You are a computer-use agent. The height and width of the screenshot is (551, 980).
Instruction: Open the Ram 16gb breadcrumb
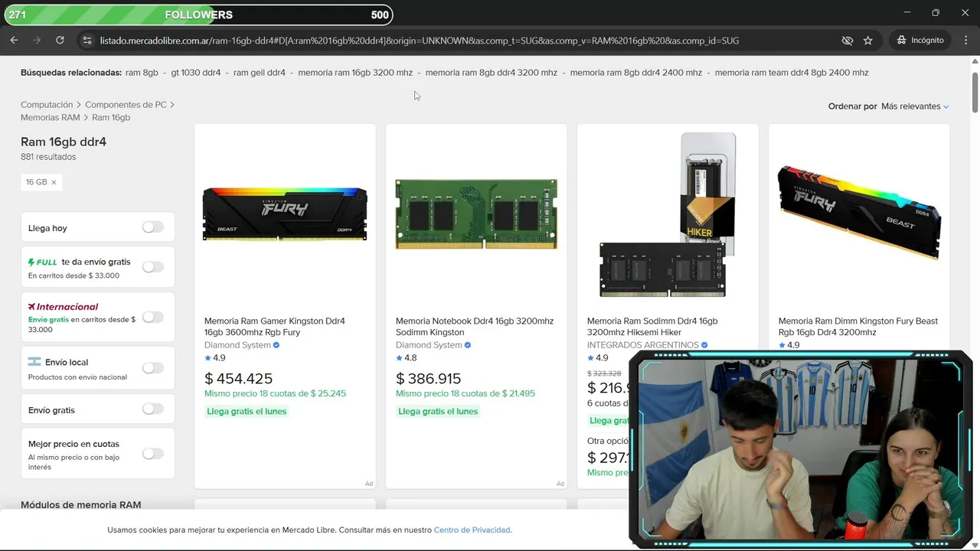point(111,118)
